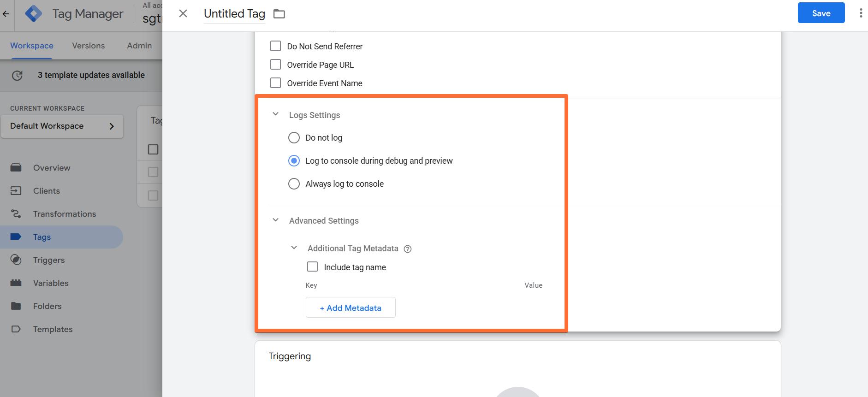
Task: Close the Untitled Tag editor
Action: 183,13
